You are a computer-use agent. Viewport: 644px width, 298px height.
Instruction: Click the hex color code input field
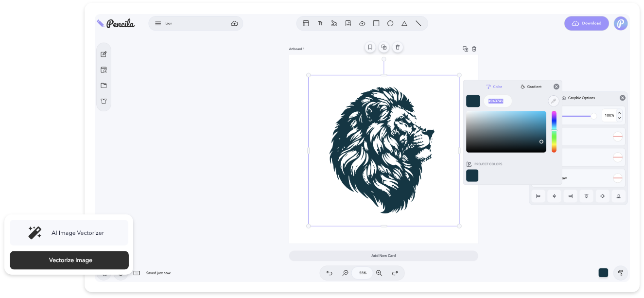point(497,101)
